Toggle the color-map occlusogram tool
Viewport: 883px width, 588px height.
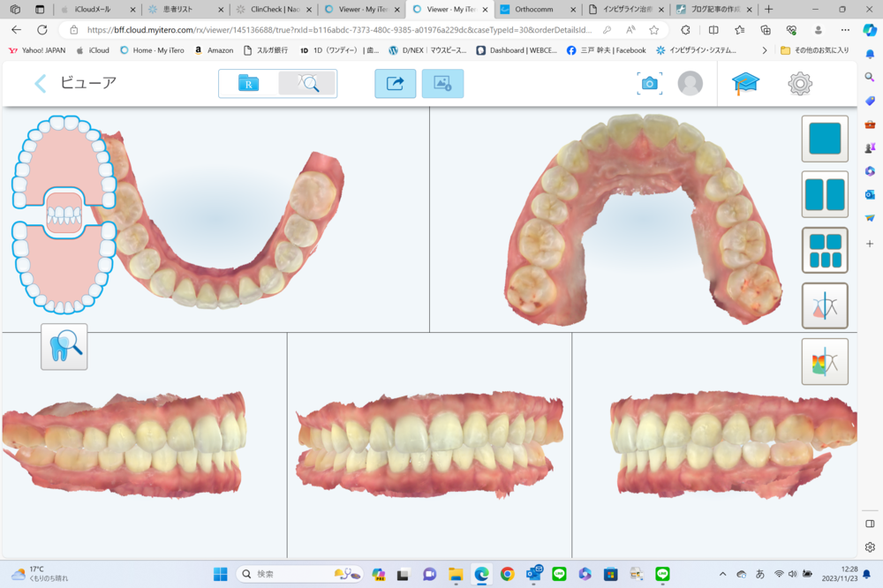825,362
